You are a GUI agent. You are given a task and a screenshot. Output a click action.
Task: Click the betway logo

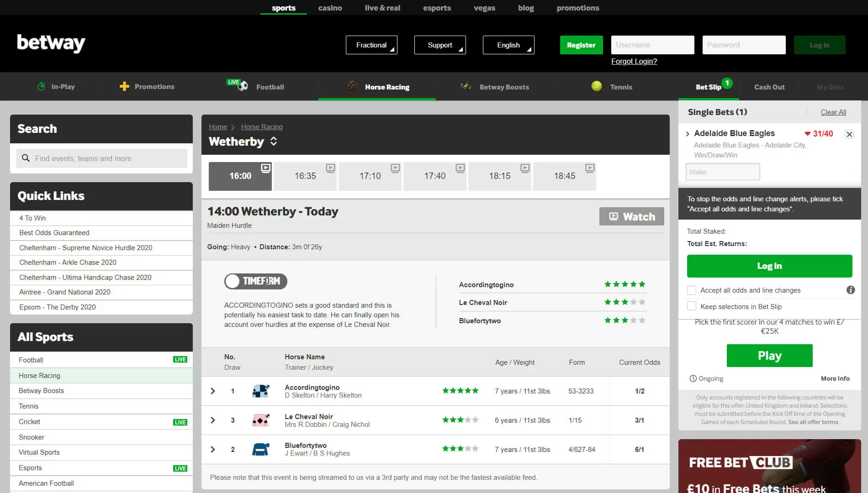(51, 43)
